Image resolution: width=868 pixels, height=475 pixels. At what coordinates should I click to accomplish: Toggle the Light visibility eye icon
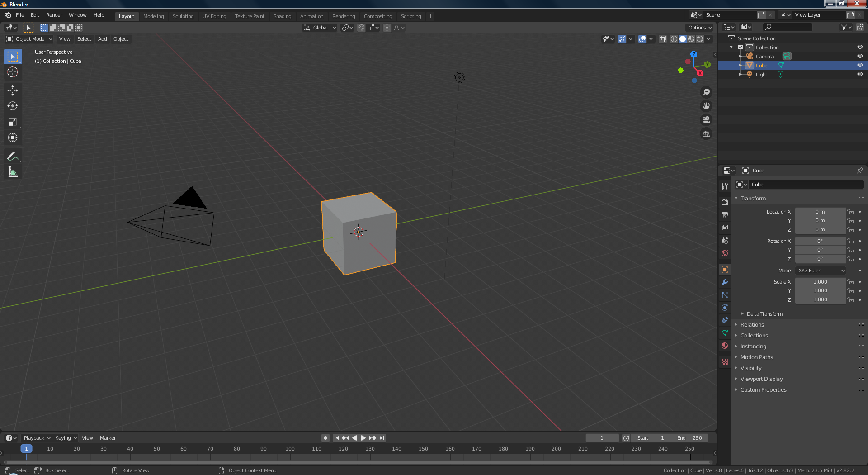click(860, 74)
